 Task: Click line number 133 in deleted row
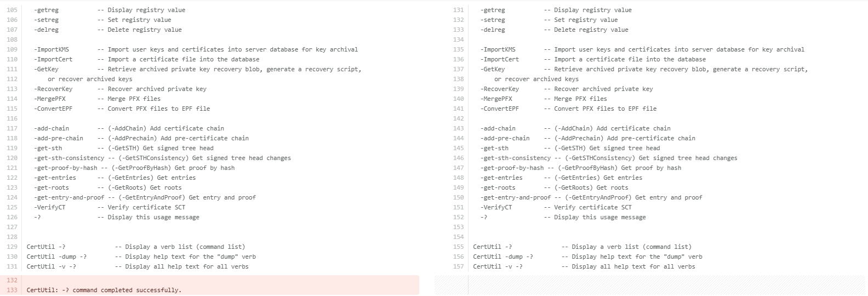coord(12,290)
